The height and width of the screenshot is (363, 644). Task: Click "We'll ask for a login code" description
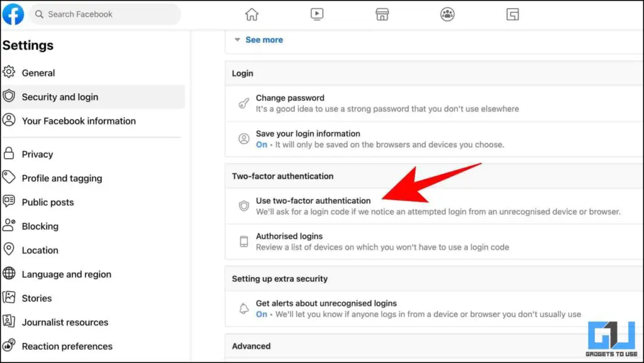[438, 211]
